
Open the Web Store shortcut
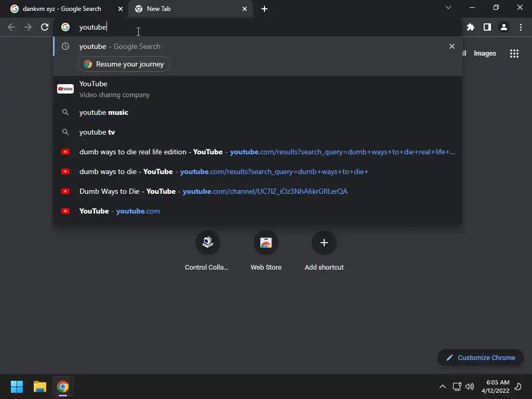[x=266, y=251]
